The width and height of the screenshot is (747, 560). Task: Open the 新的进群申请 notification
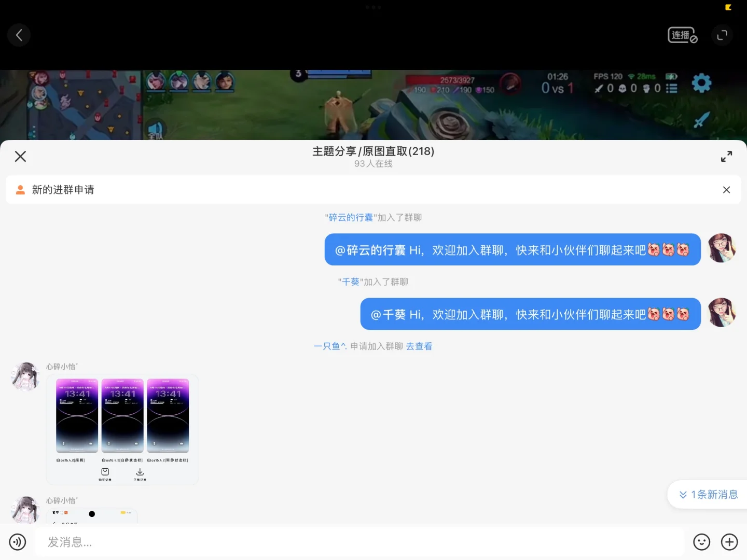coord(374,190)
